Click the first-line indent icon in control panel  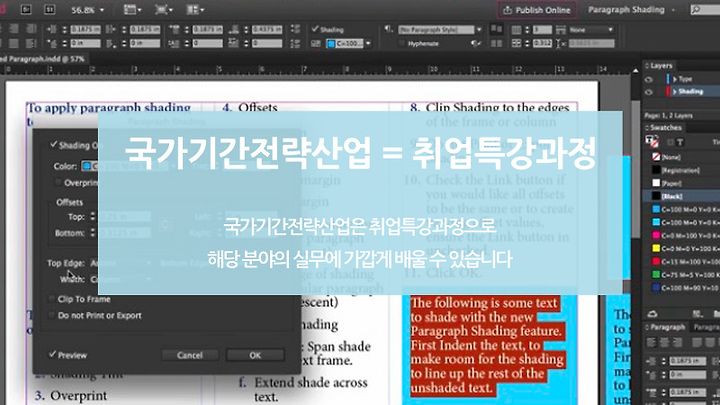(x=51, y=44)
